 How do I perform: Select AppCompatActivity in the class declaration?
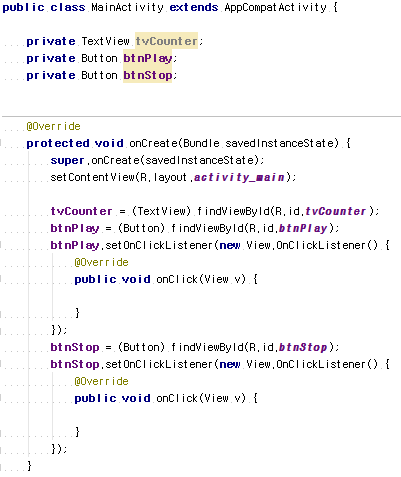[x=275, y=8]
